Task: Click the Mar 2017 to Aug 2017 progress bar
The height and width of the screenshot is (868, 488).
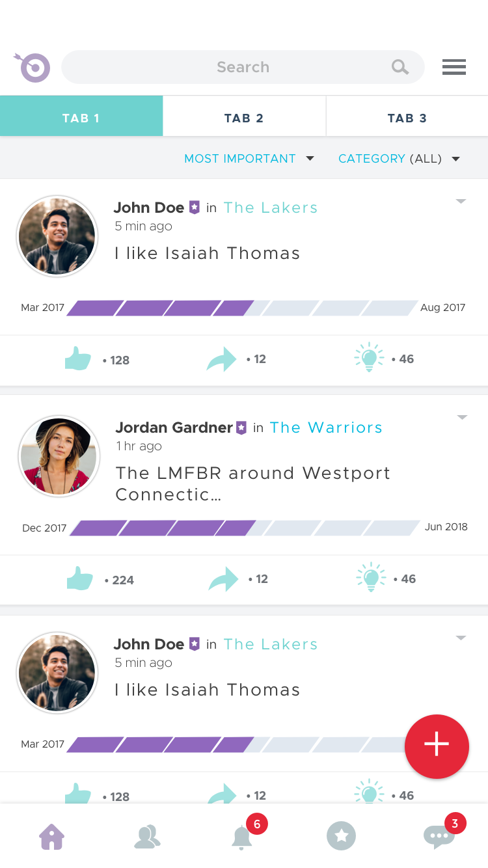Action: click(242, 308)
